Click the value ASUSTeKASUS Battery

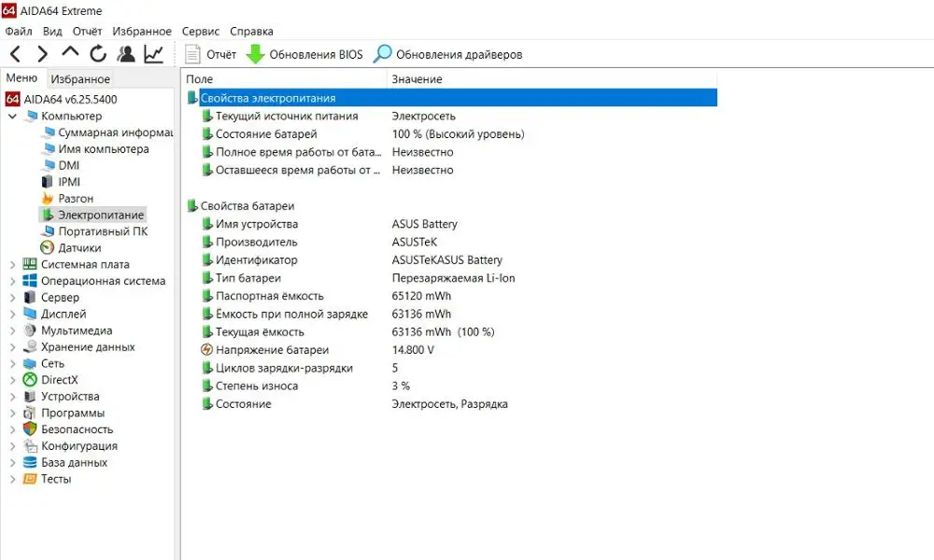[447, 259]
